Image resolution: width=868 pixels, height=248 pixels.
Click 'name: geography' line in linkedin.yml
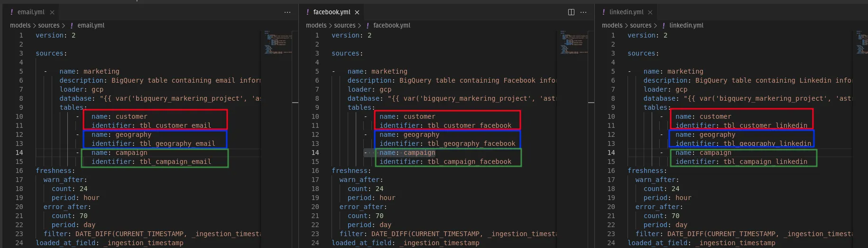[x=705, y=135]
